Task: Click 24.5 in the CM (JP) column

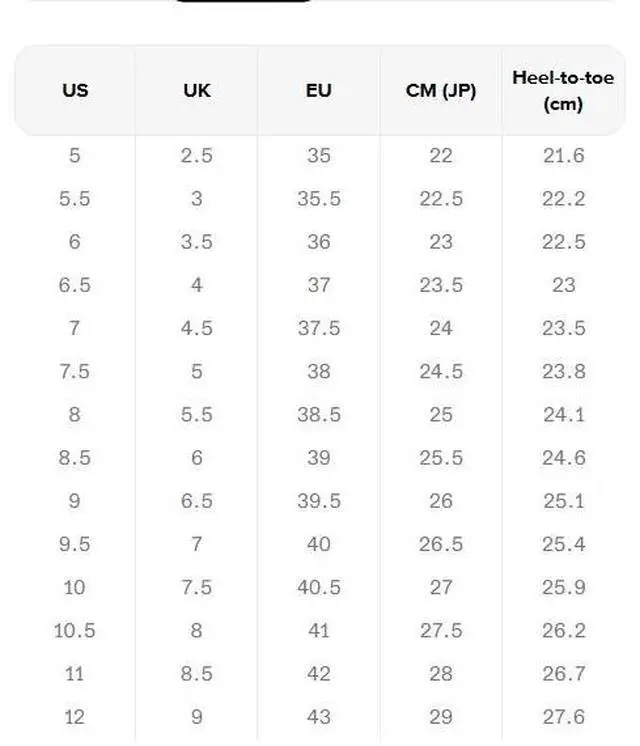Action: [x=441, y=371]
